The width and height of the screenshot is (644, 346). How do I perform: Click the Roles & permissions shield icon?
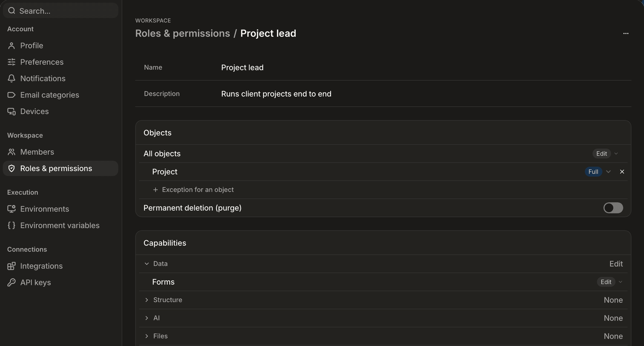[12, 168]
